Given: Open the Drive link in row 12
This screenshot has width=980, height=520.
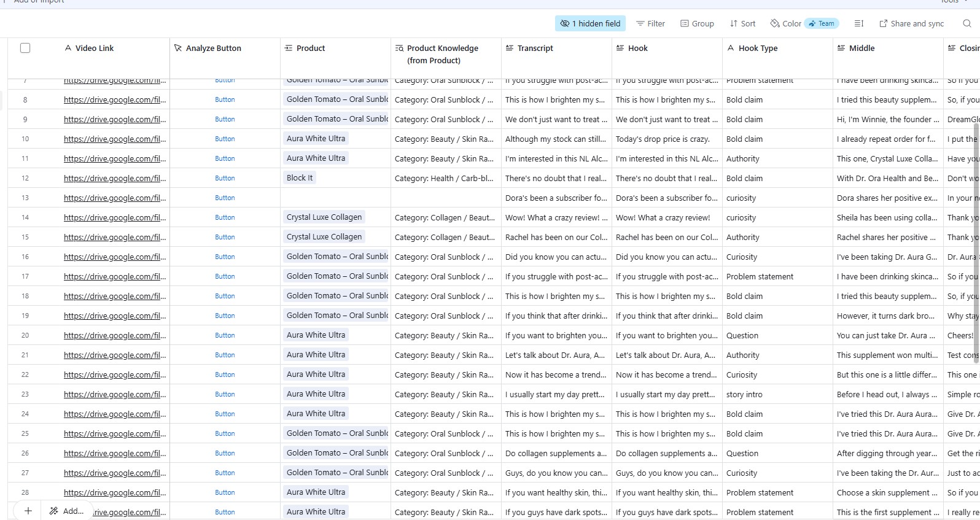Looking at the screenshot, I should pos(115,178).
